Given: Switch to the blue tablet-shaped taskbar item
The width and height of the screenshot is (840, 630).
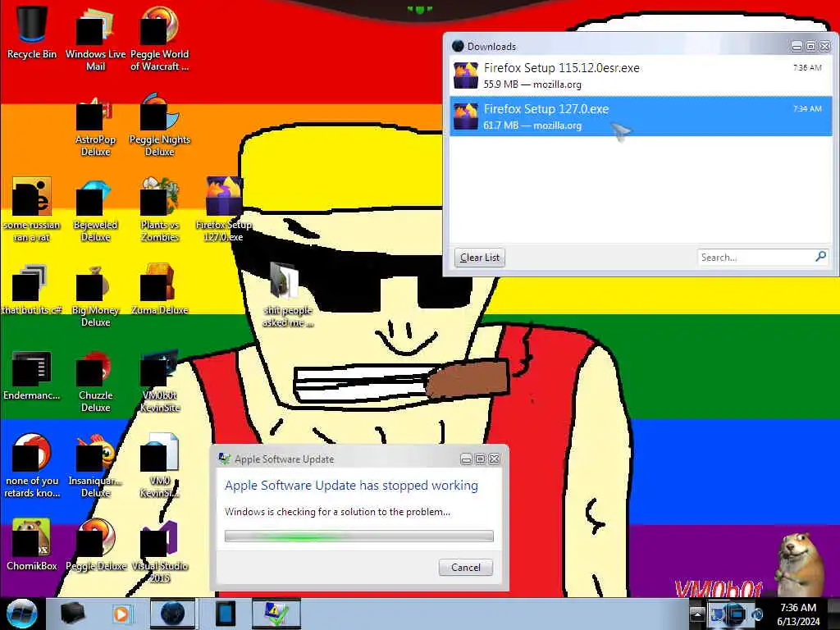Looking at the screenshot, I should click(x=225, y=614).
